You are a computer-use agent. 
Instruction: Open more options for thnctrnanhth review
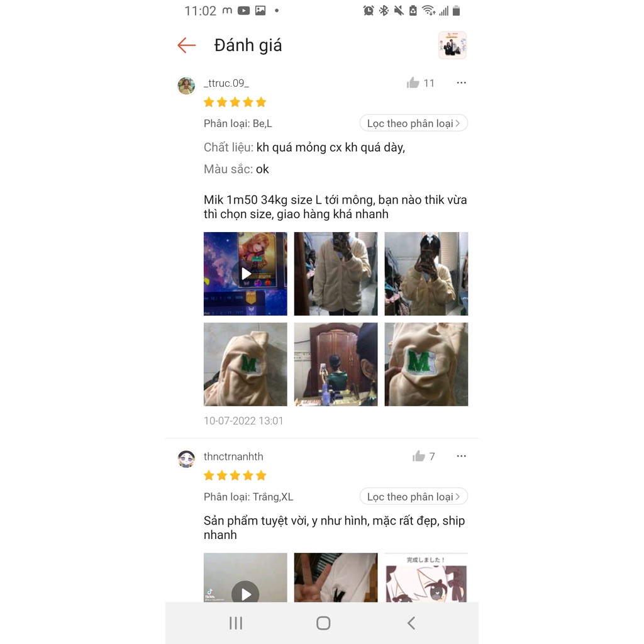point(461,457)
